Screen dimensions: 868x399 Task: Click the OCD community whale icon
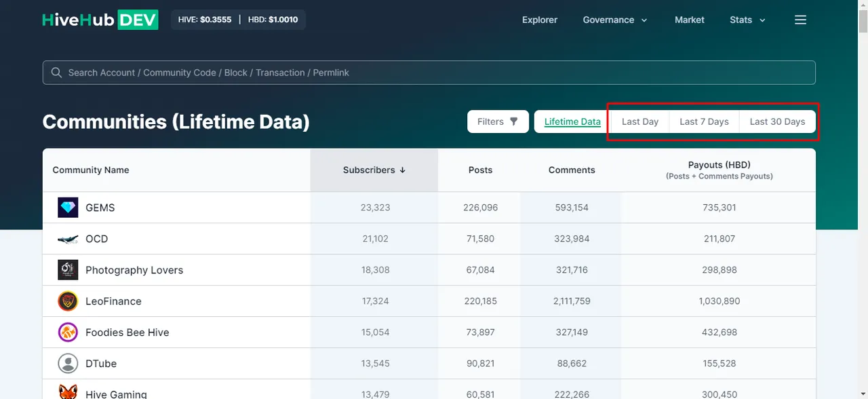68,239
